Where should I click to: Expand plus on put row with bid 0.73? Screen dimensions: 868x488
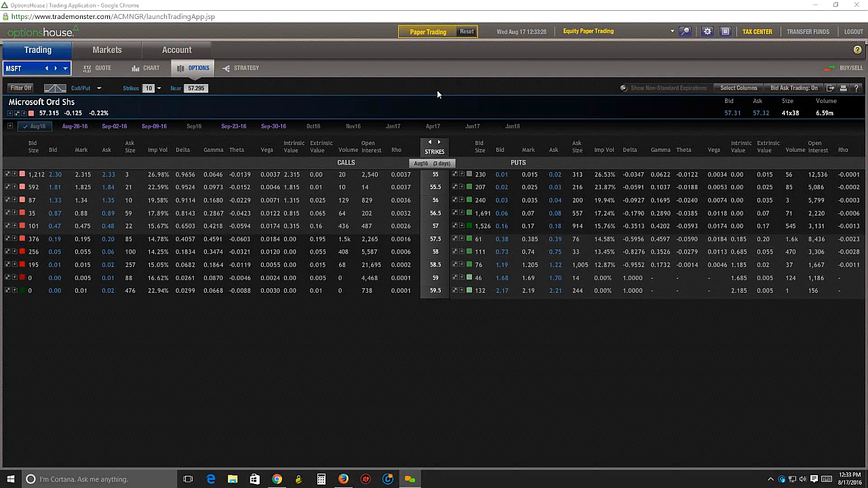coord(462,251)
